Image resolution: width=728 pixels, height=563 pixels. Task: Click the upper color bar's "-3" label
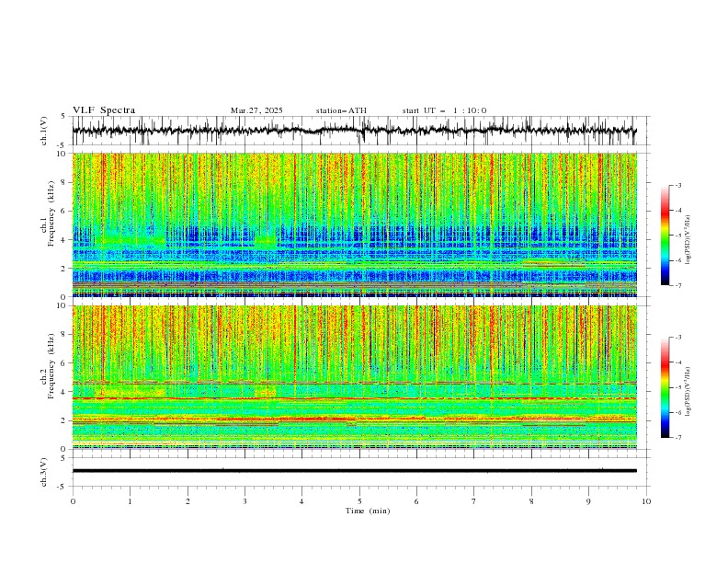[677, 185]
